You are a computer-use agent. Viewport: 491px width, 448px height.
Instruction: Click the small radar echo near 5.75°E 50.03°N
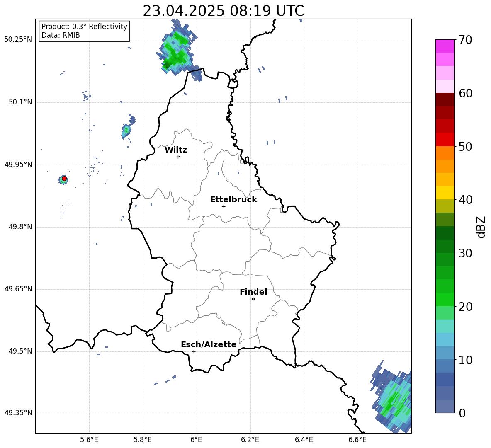[126, 130]
